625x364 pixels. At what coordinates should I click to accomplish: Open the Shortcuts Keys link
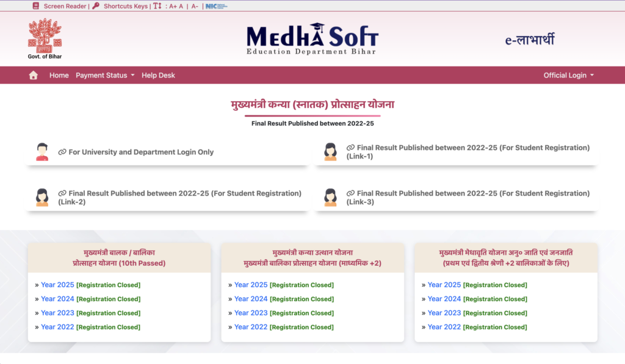pos(126,6)
